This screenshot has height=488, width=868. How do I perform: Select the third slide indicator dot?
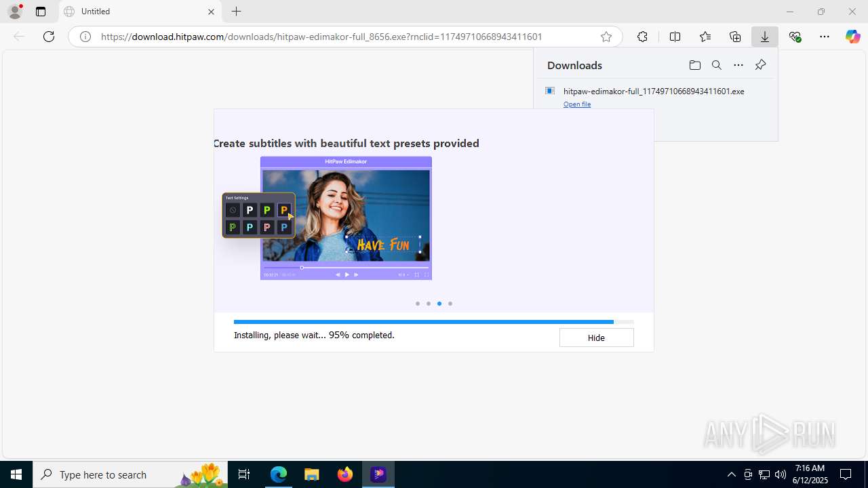tap(439, 304)
